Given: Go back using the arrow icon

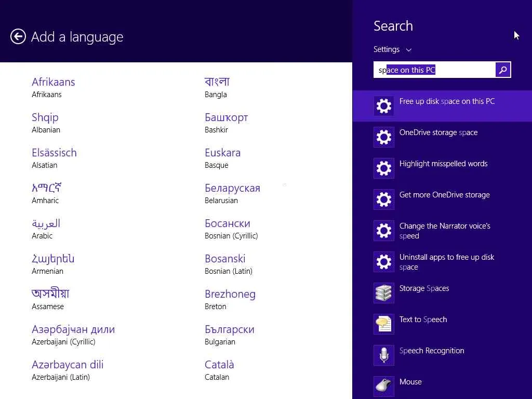Looking at the screenshot, I should [18, 37].
